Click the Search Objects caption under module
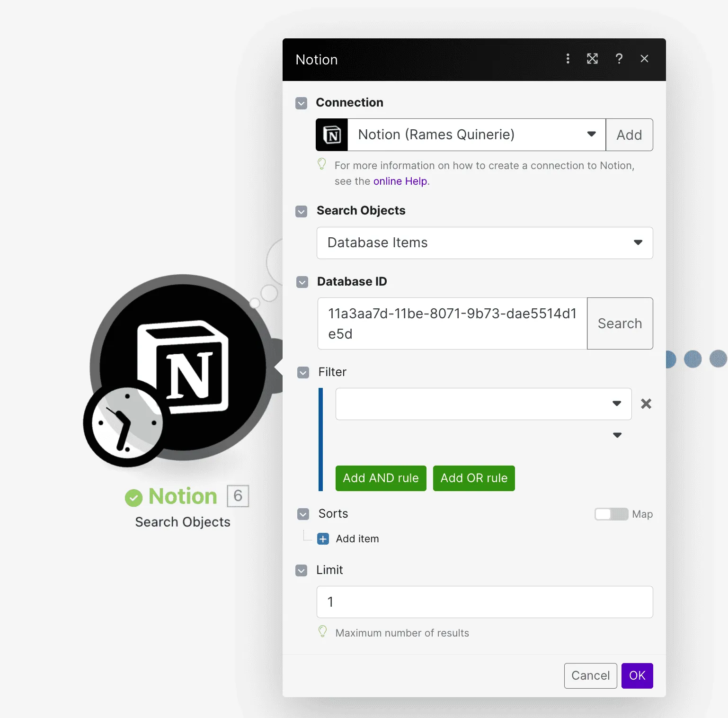728x718 pixels. [x=183, y=522]
